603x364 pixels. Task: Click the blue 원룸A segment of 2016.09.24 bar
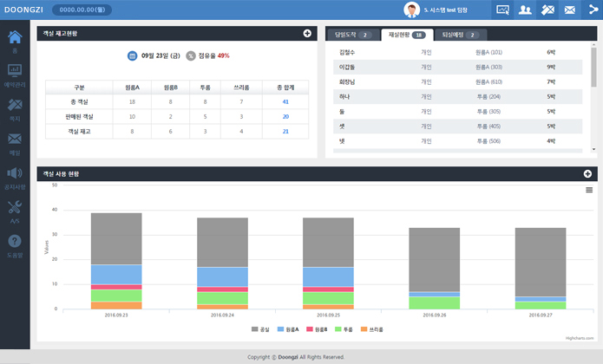(222, 276)
